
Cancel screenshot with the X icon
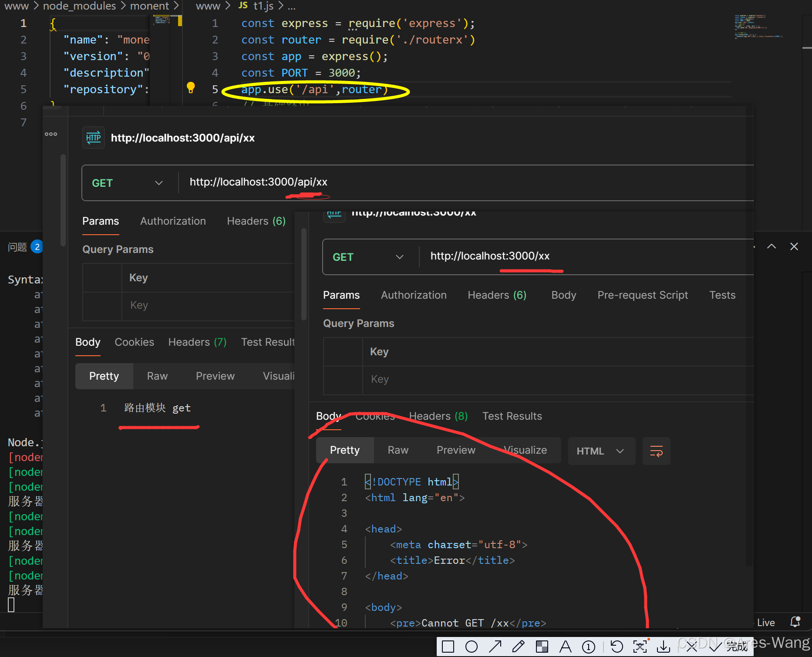click(691, 647)
